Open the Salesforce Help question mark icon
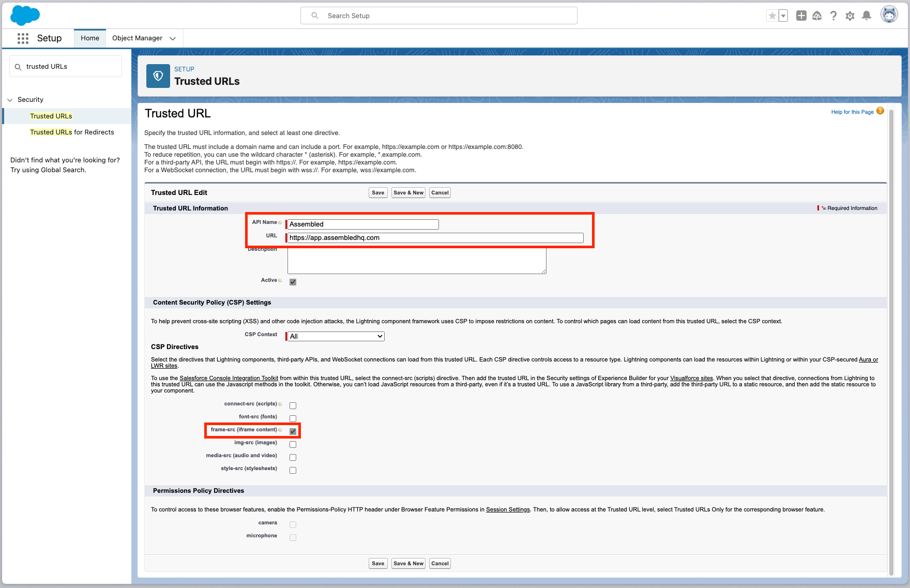Viewport: 910px width, 588px height. point(833,16)
